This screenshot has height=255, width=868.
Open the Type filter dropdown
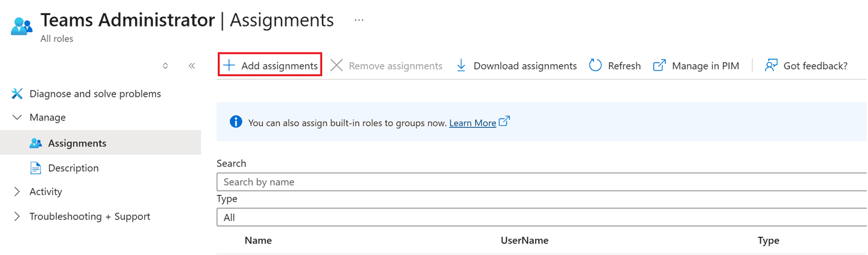542,218
